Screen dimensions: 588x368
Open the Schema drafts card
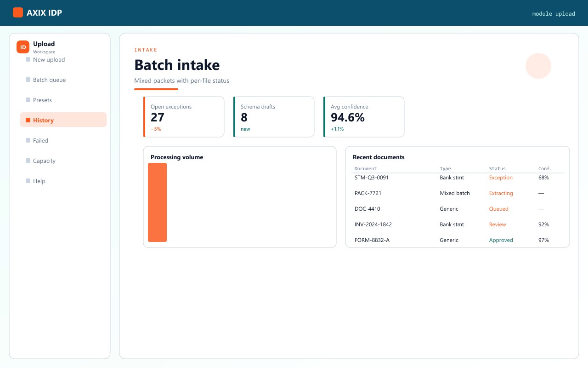click(x=274, y=117)
